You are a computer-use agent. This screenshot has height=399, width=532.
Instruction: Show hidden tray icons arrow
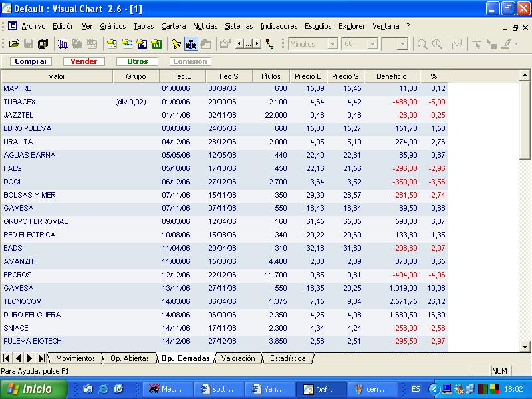[434, 389]
